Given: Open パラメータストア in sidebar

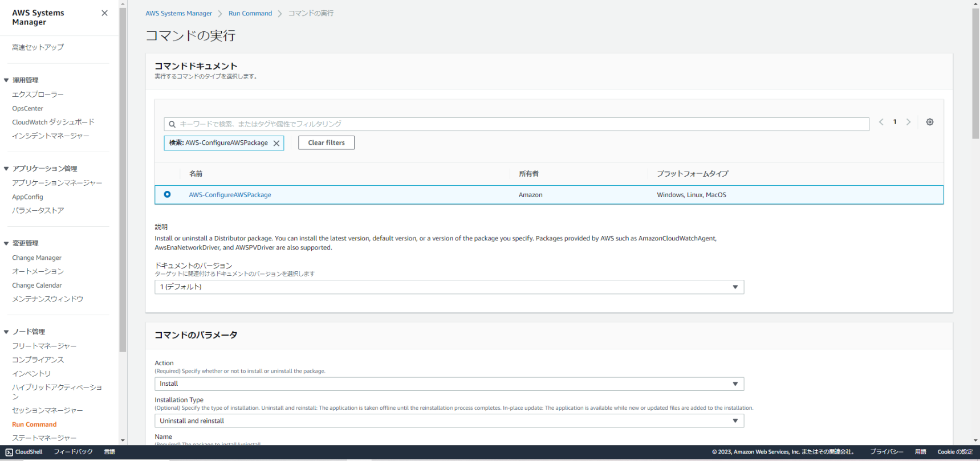Looking at the screenshot, I should pyautogui.click(x=38, y=211).
